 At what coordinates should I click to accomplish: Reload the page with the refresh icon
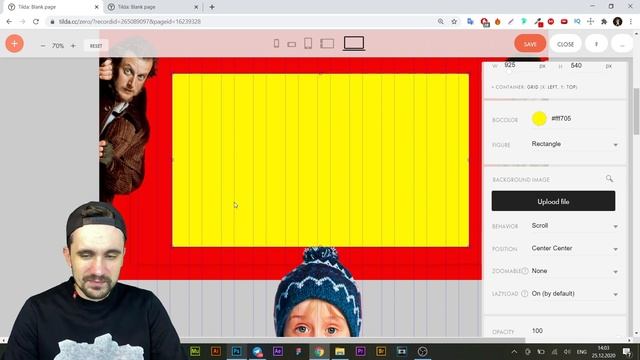36,21
